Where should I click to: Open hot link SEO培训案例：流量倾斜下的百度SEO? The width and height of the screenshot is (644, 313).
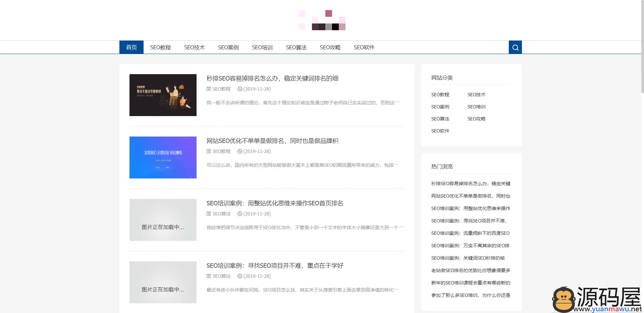point(470,233)
